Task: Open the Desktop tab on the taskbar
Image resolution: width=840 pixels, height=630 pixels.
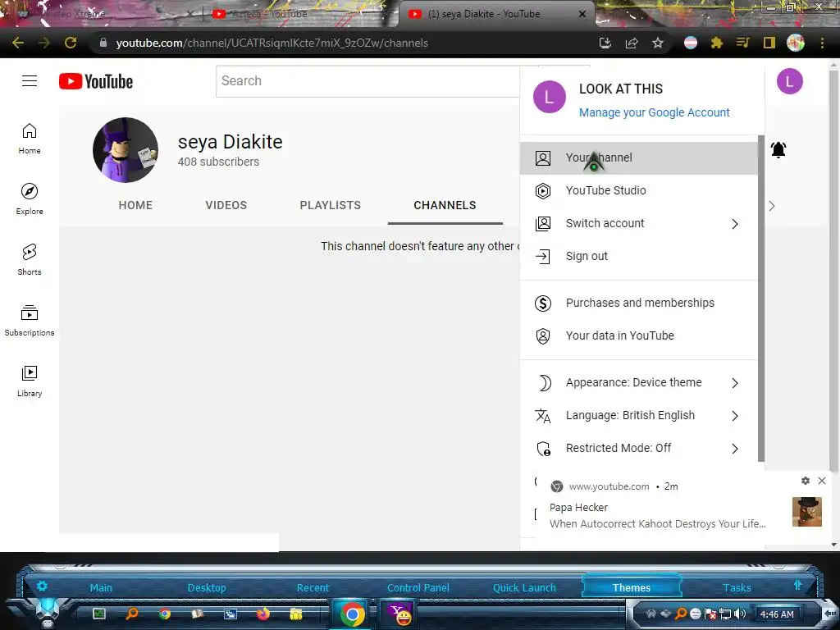Action: pos(207,587)
